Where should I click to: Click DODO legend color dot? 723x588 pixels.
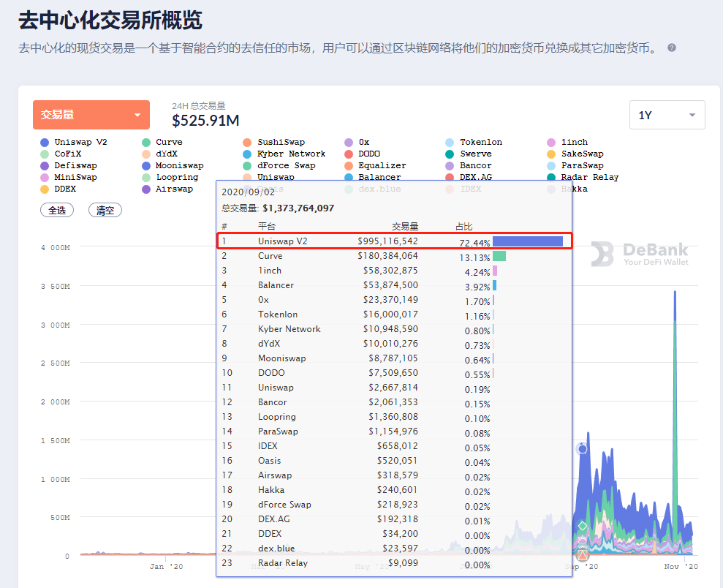point(349,154)
